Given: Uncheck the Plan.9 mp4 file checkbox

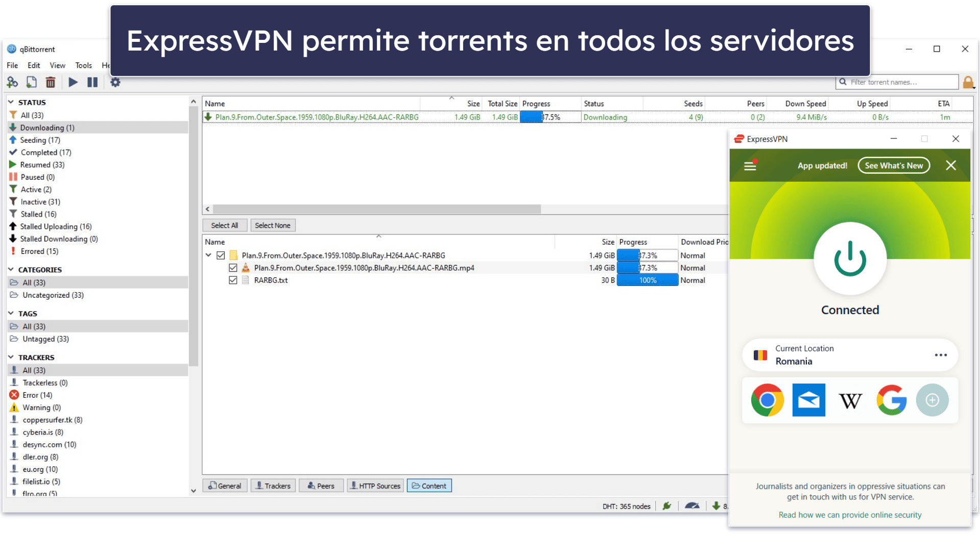Looking at the screenshot, I should pos(233,268).
